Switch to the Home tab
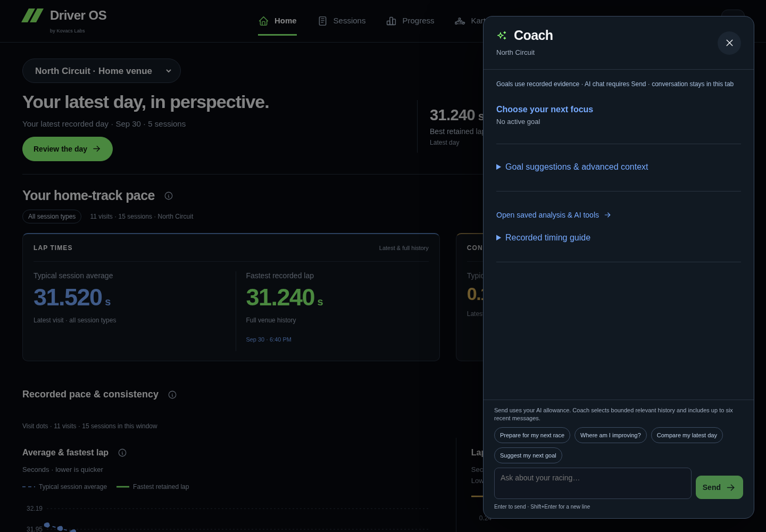 click(277, 21)
